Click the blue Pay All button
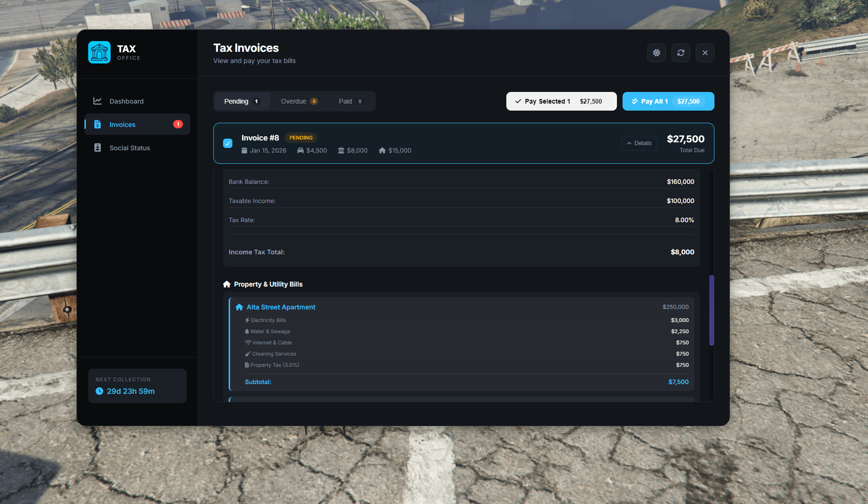This screenshot has height=504, width=868. tap(668, 101)
